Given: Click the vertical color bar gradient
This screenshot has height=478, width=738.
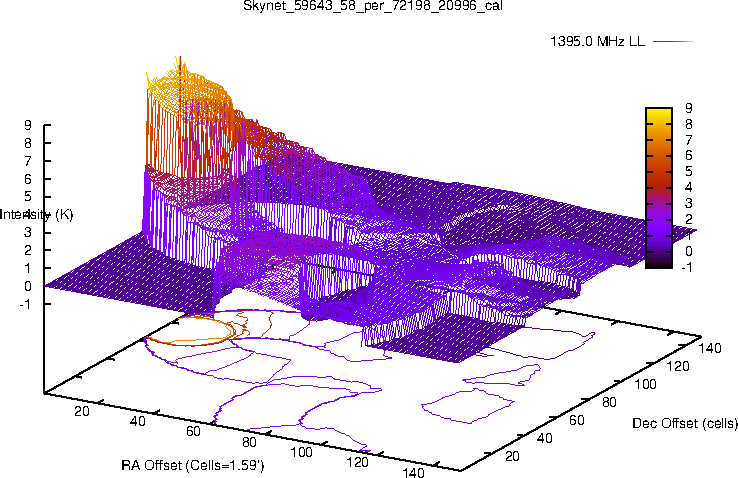Looking at the screenshot, I should 659,188.
